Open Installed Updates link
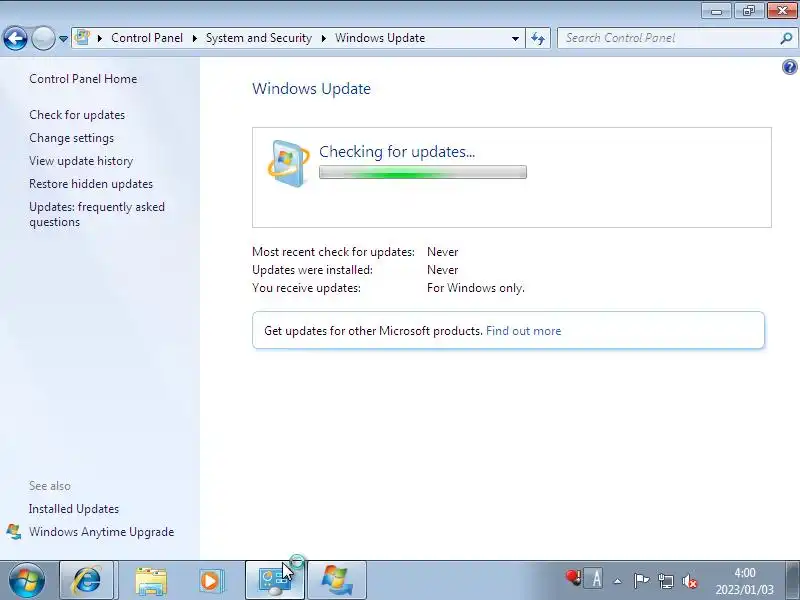 74,509
